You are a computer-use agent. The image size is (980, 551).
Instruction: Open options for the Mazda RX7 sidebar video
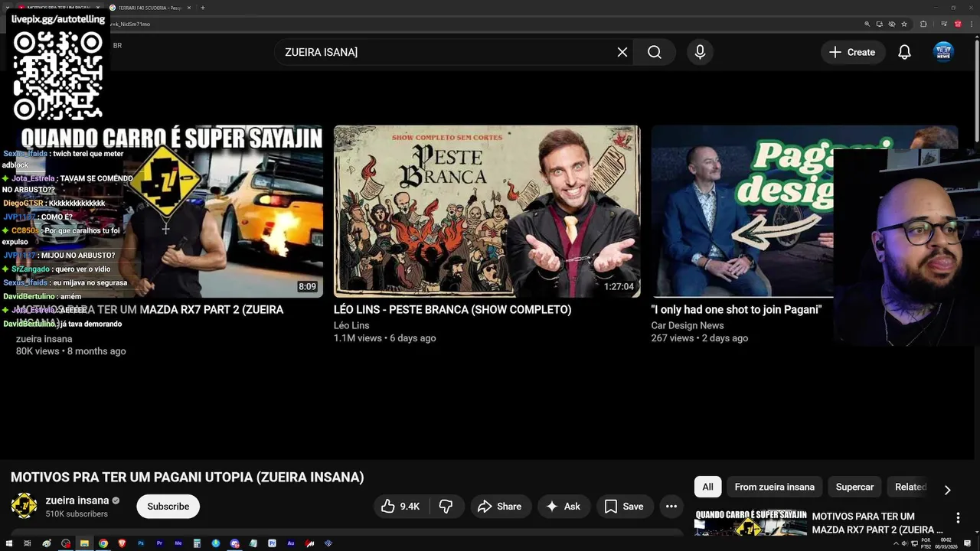coord(957,518)
